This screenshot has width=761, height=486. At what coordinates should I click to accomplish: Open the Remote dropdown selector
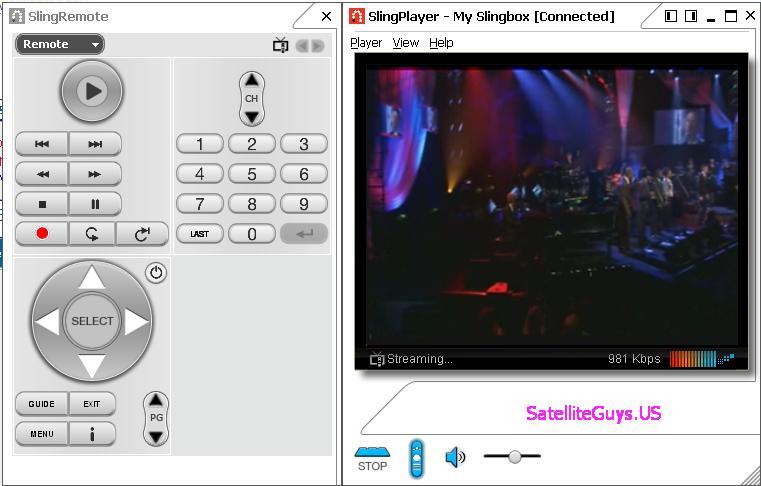coord(60,44)
